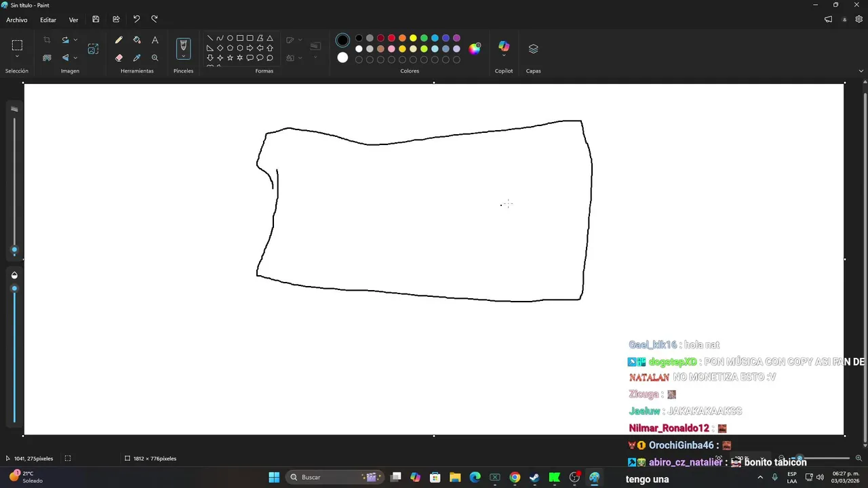Show hidden icons in system tray

click(760, 477)
